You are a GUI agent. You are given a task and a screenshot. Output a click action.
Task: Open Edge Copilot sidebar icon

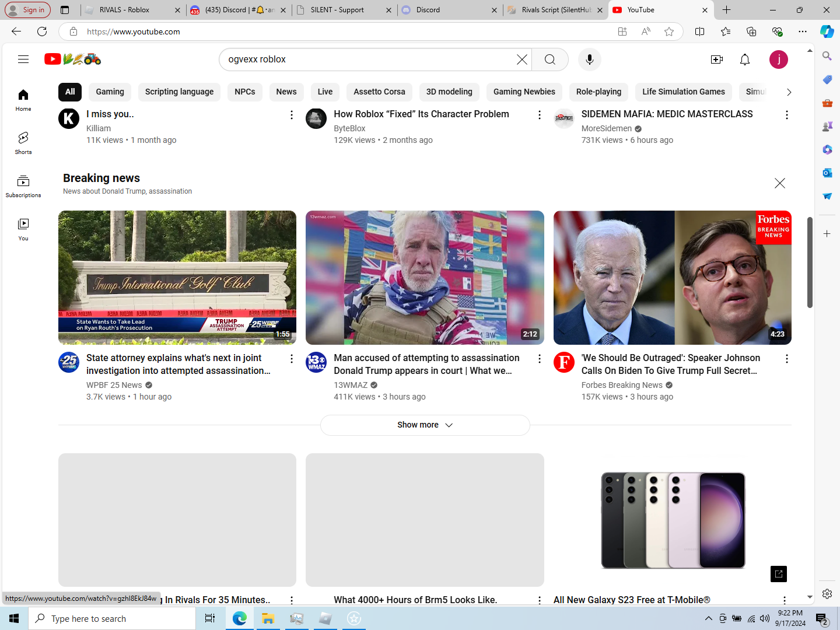(827, 32)
